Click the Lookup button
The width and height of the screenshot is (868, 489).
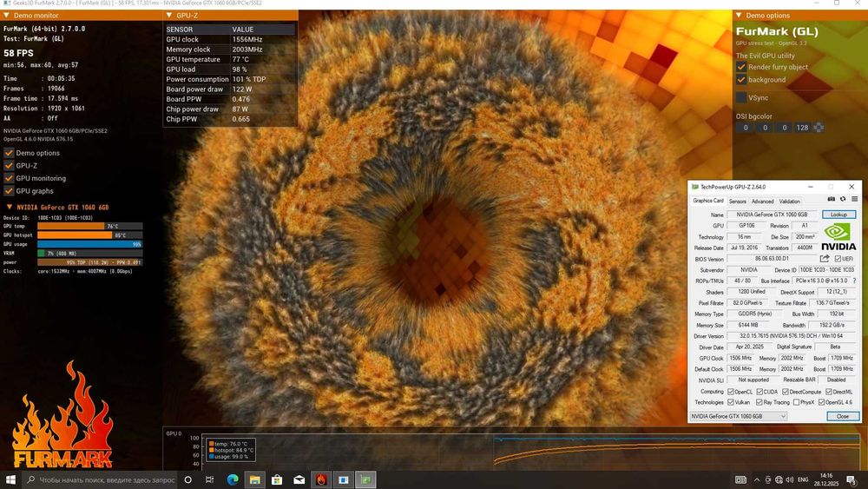click(838, 215)
